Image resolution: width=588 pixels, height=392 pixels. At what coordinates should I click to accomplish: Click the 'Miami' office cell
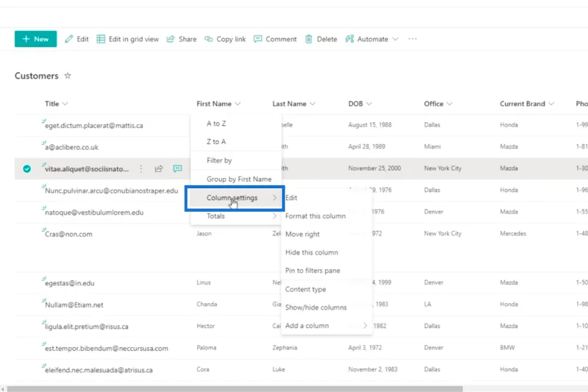coord(432,146)
